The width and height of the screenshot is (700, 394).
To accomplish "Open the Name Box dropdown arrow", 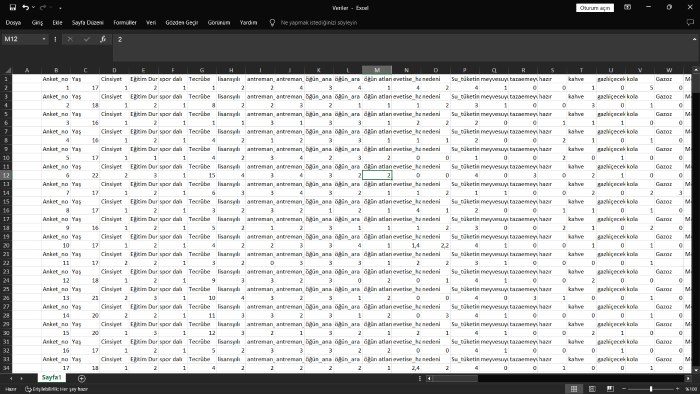I will pyautogui.click(x=44, y=39).
